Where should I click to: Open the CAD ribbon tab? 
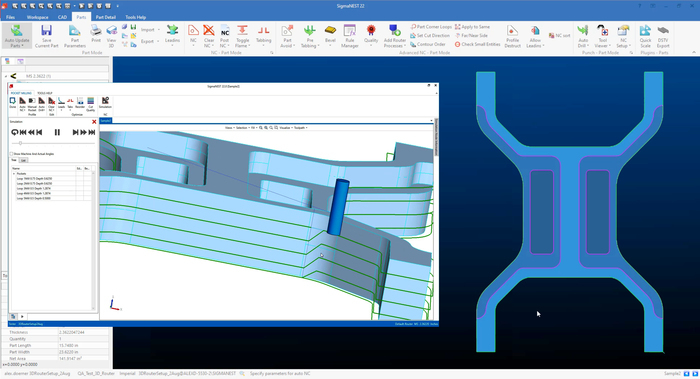point(62,17)
